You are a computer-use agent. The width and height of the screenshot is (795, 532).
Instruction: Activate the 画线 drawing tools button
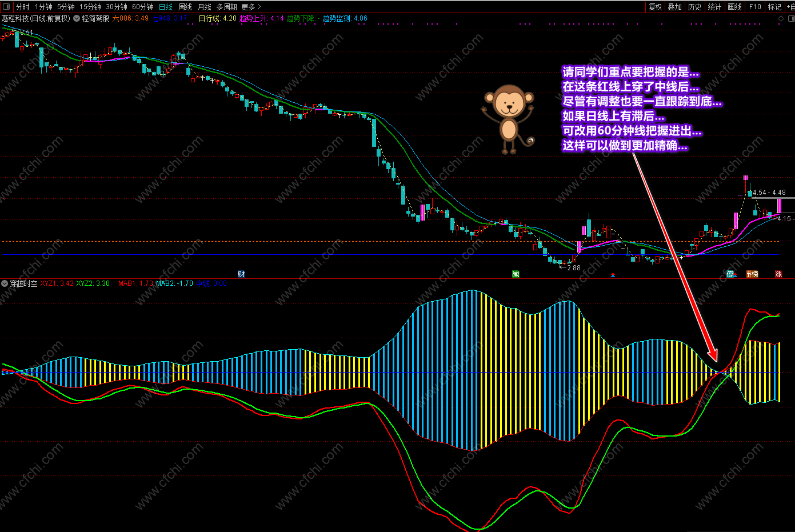click(x=734, y=7)
